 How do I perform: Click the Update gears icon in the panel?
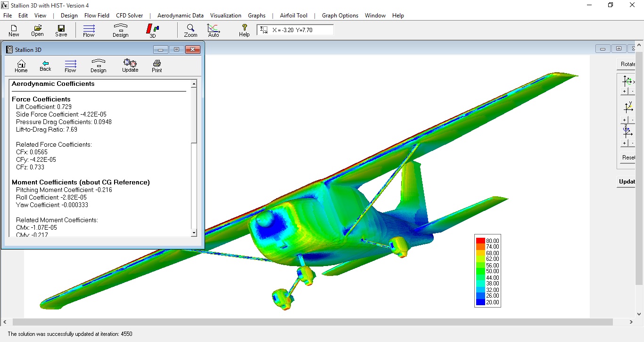(130, 65)
